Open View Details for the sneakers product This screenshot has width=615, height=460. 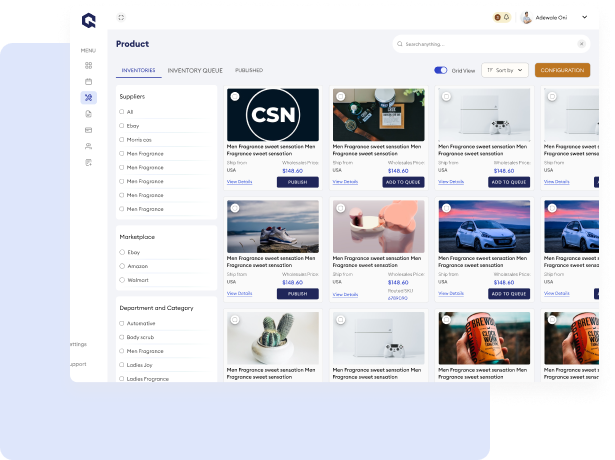(x=239, y=293)
